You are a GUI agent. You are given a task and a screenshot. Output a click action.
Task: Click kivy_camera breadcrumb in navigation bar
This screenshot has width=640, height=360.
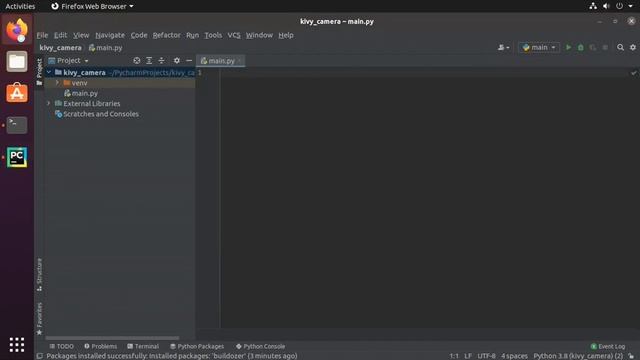[60, 48]
